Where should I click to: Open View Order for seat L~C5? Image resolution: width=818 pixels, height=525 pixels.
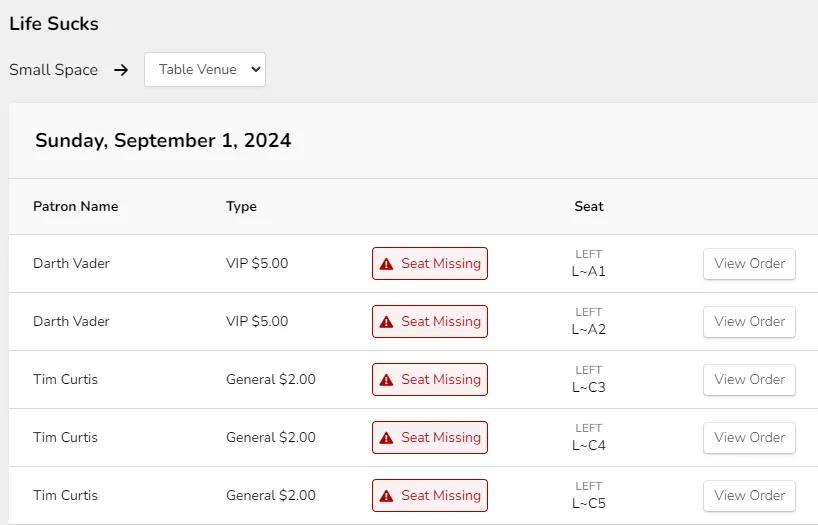[749, 495]
